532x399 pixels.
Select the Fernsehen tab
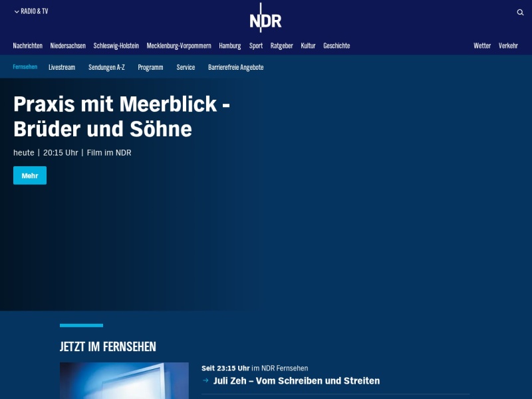[x=25, y=67]
